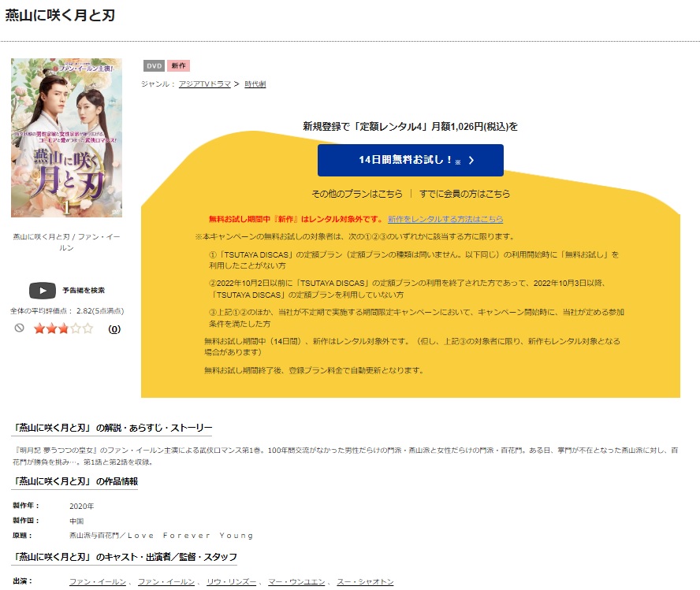Open second ファン・イールン cast link
The width and height of the screenshot is (700, 590).
tap(166, 581)
